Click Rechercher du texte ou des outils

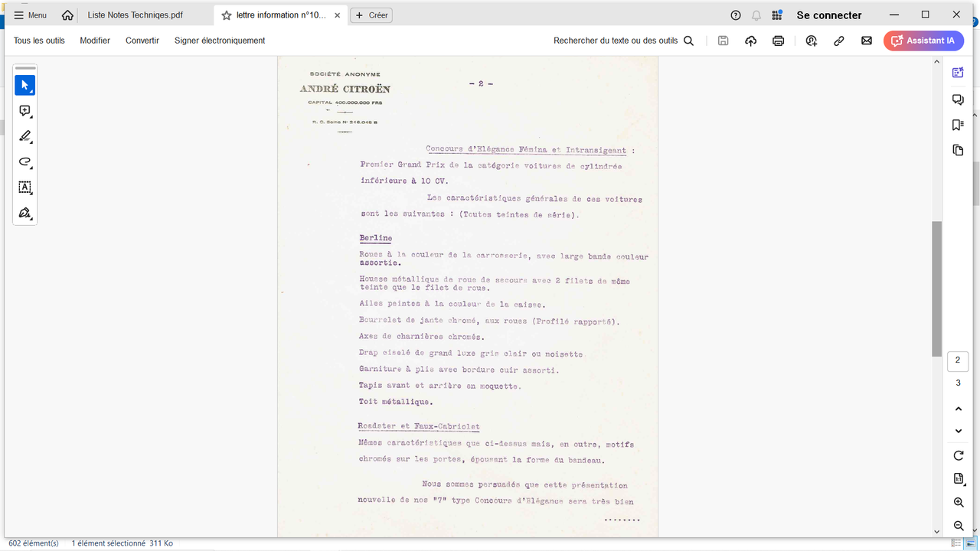[x=623, y=41]
